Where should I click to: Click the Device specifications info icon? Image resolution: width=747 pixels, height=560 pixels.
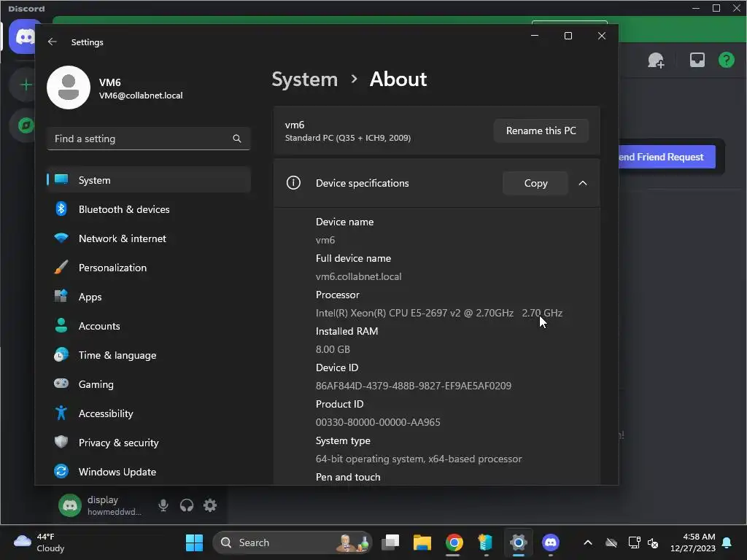click(x=293, y=183)
